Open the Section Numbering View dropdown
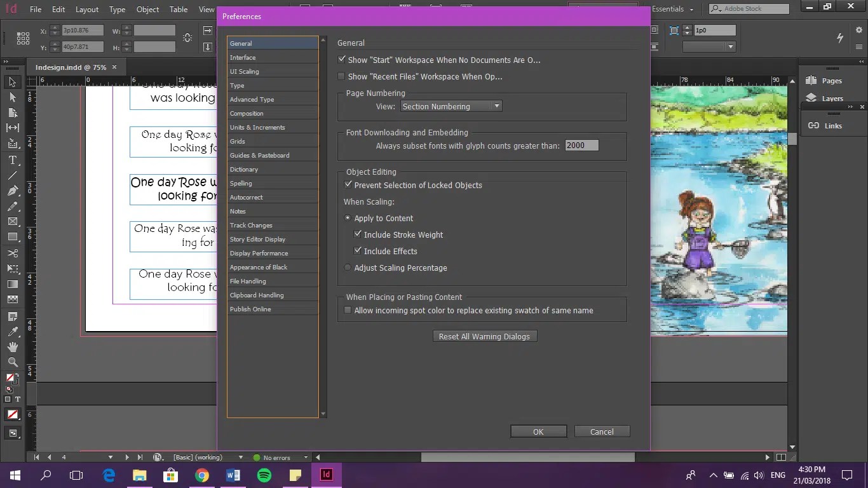The image size is (868, 488). coord(497,106)
